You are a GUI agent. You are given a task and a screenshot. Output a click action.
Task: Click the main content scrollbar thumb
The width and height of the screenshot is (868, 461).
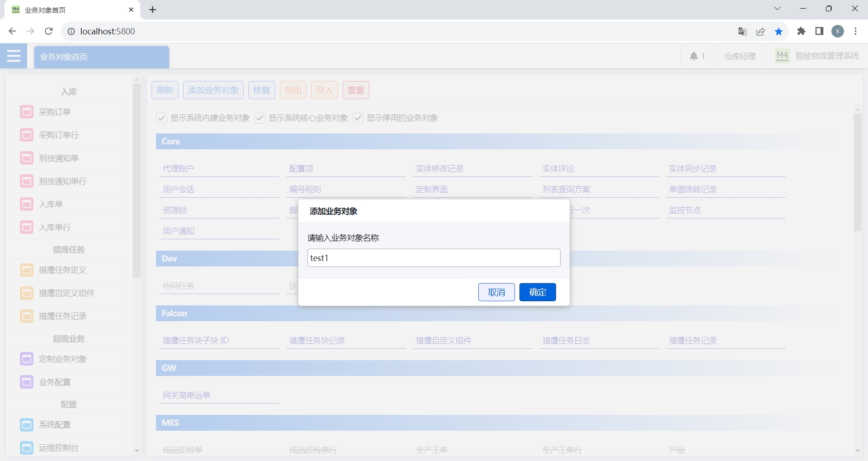[858, 172]
